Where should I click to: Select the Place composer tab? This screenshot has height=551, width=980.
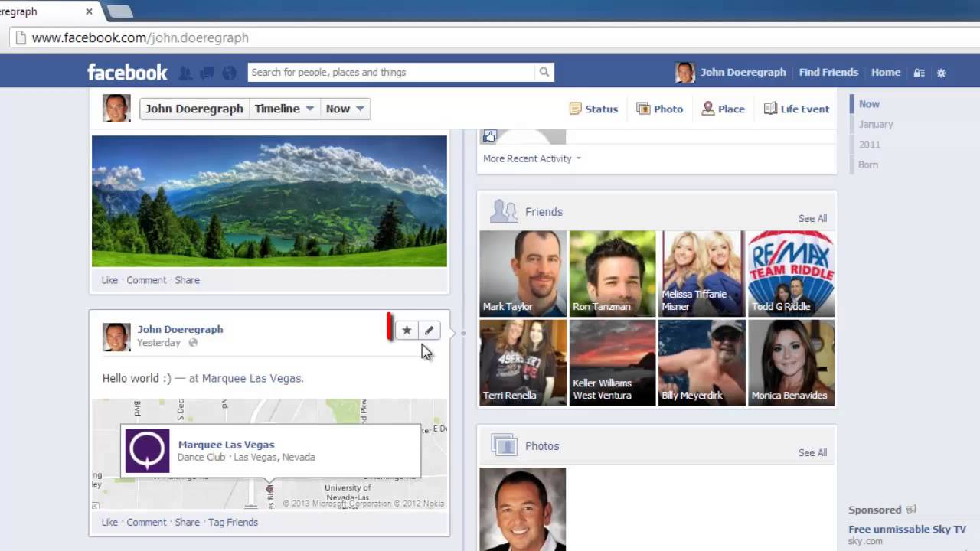pyautogui.click(x=724, y=109)
